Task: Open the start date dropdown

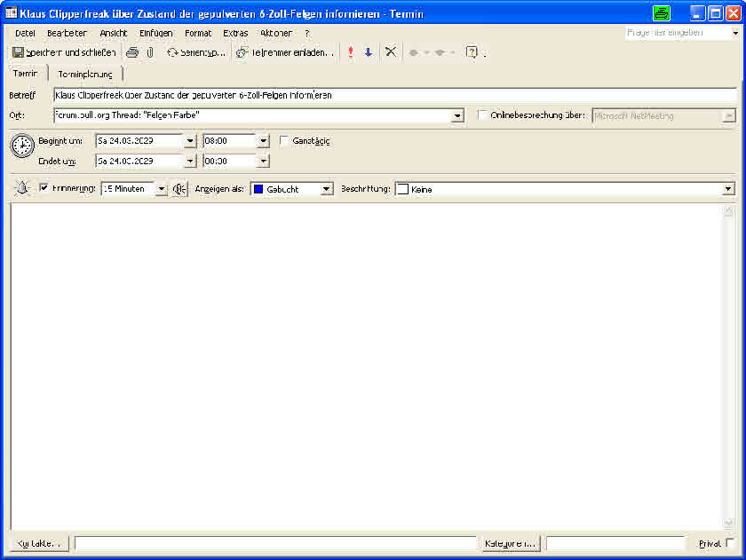Action: [189, 140]
